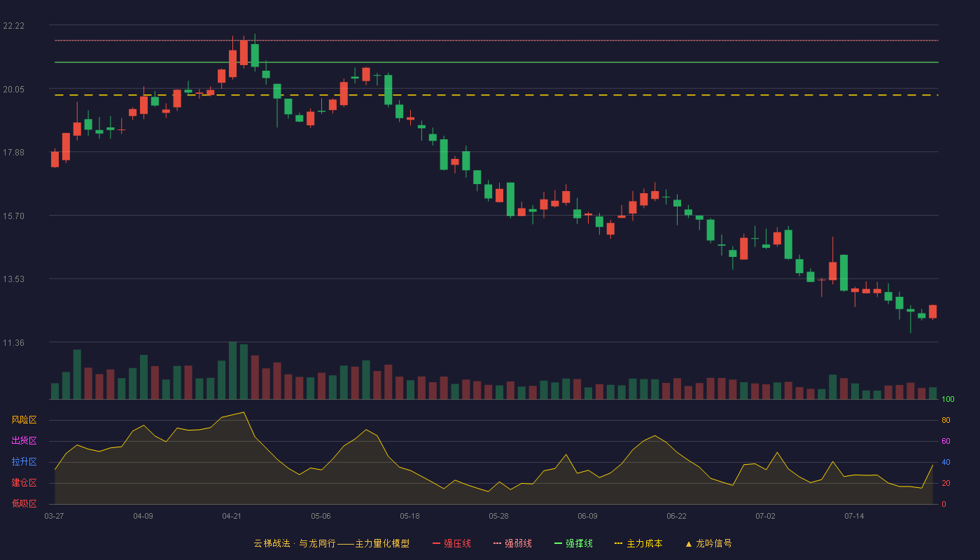Toggle the 强弱线 legend item
The width and height of the screenshot is (980, 560).
coord(512,543)
